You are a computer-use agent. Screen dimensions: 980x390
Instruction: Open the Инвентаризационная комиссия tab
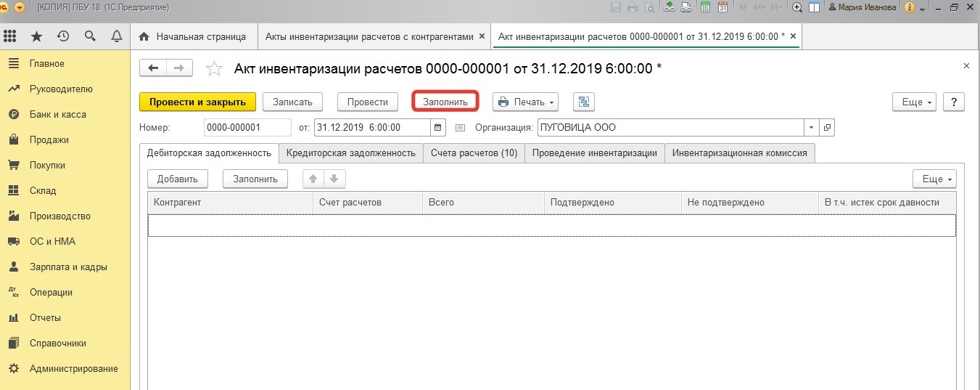point(739,153)
